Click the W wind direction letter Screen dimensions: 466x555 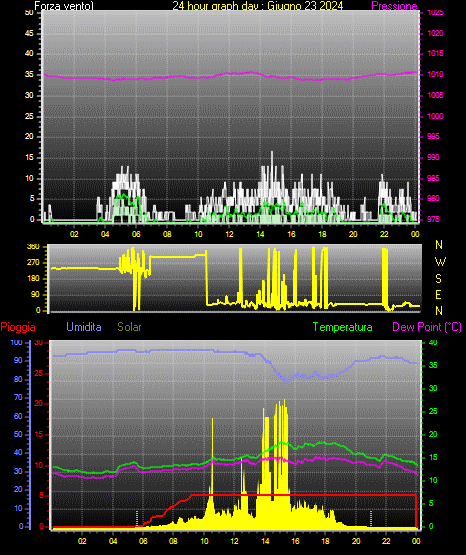click(440, 262)
